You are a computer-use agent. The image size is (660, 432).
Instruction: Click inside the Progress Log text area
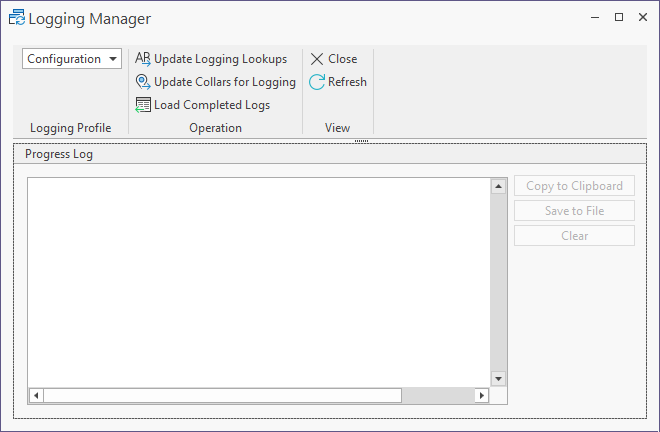pos(259,283)
